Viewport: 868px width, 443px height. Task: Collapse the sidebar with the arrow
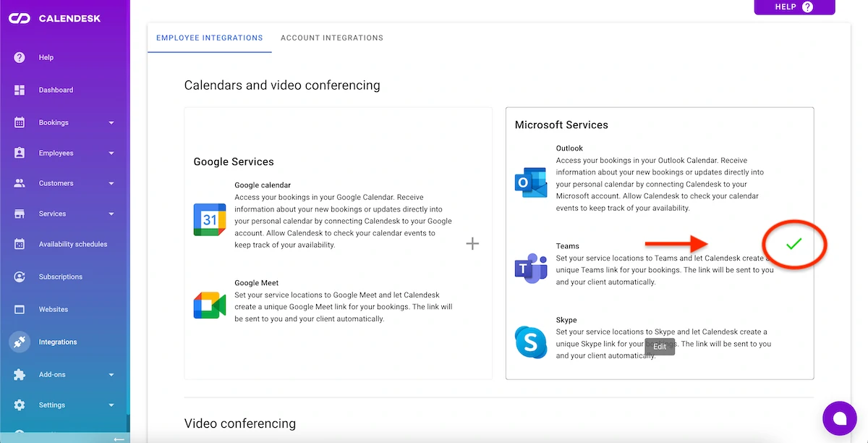119,439
